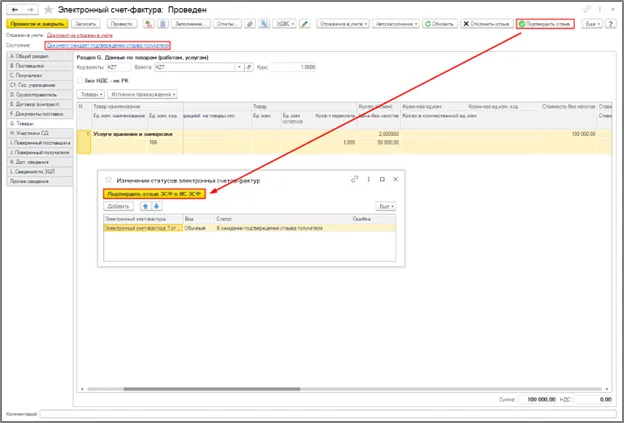Viewport: 624px width, 423px height.
Task: Open the status dialog's three-dot menu
Action: point(369,179)
